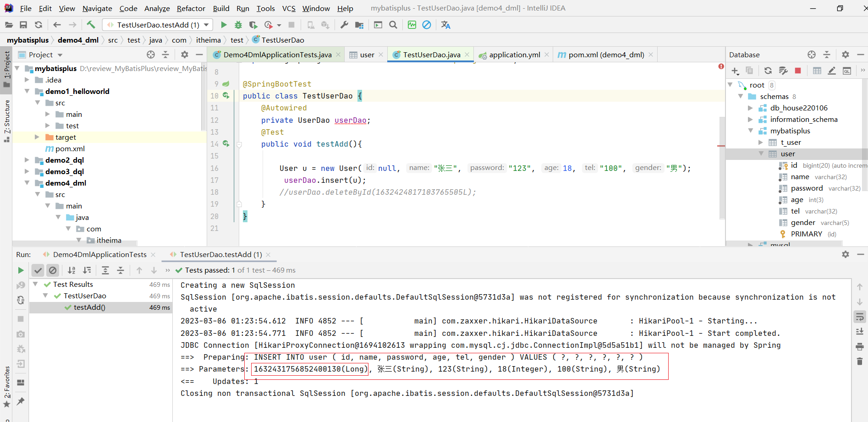Expand the t_user table arrow
This screenshot has width=868, height=422.
click(761, 142)
